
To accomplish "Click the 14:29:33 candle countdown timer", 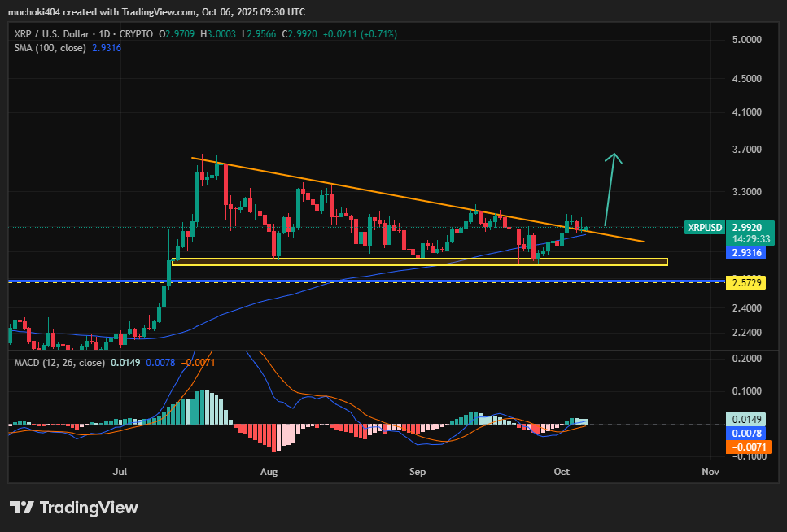I will [x=746, y=239].
